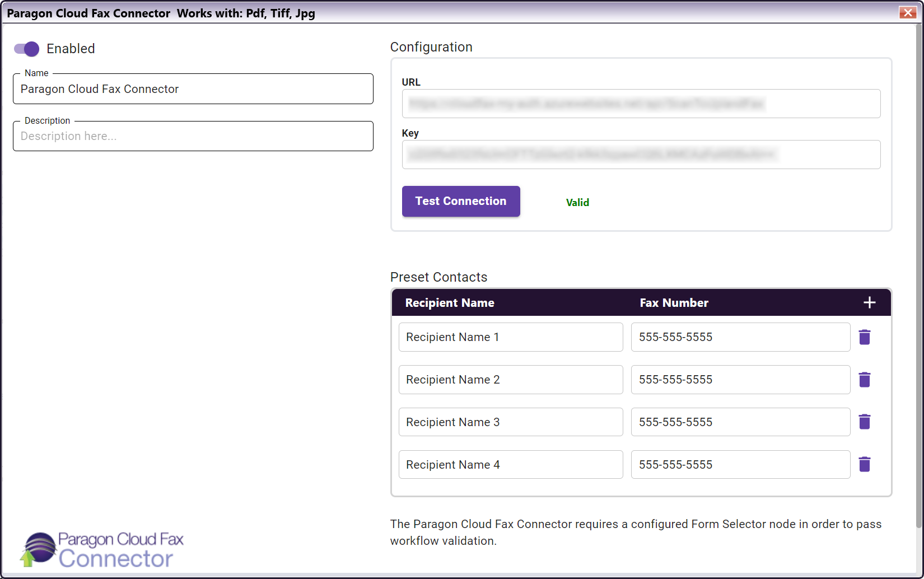Edit the Recipient Name 3 field
Image resolution: width=924 pixels, height=579 pixels.
(x=511, y=422)
